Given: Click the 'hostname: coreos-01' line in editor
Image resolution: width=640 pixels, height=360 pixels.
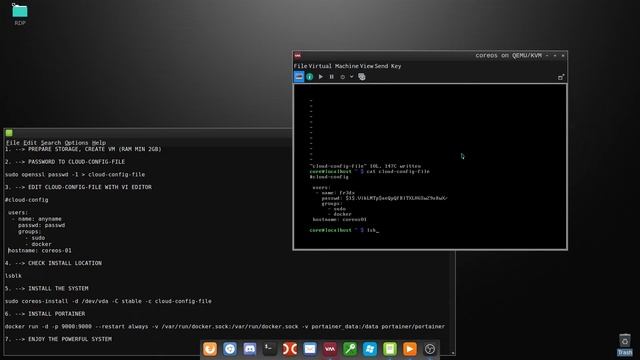Looking at the screenshot, I should coord(40,250).
